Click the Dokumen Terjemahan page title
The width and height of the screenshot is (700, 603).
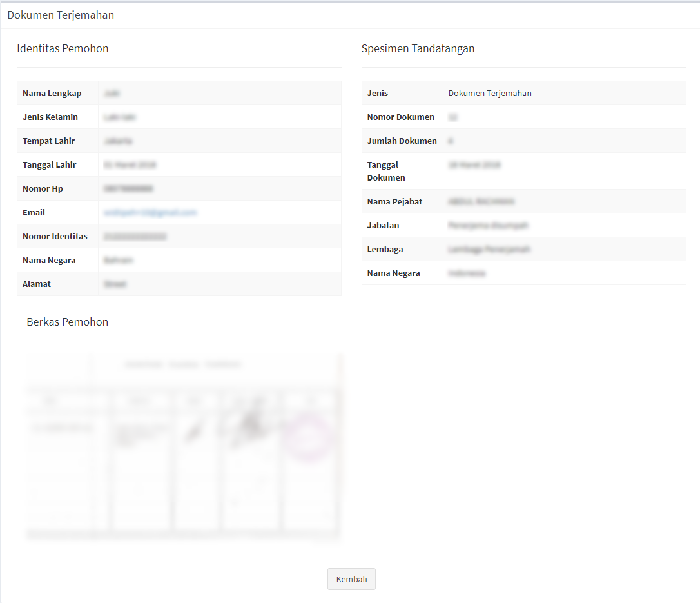[61, 15]
